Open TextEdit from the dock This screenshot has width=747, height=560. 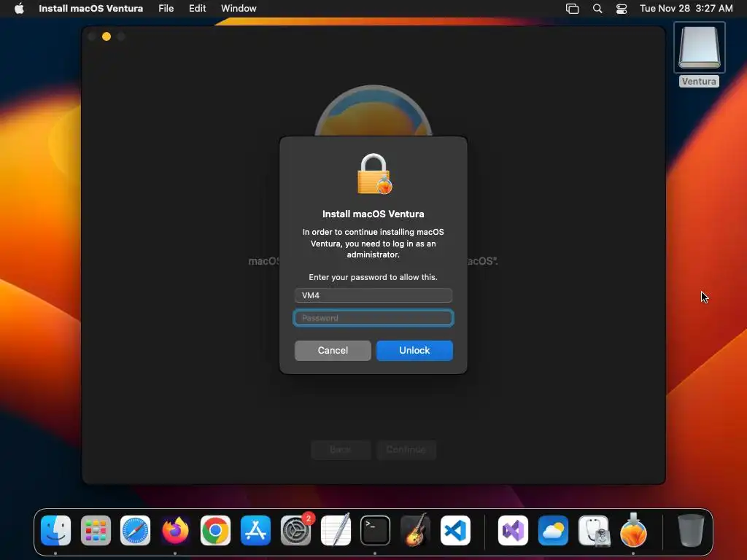(x=336, y=531)
